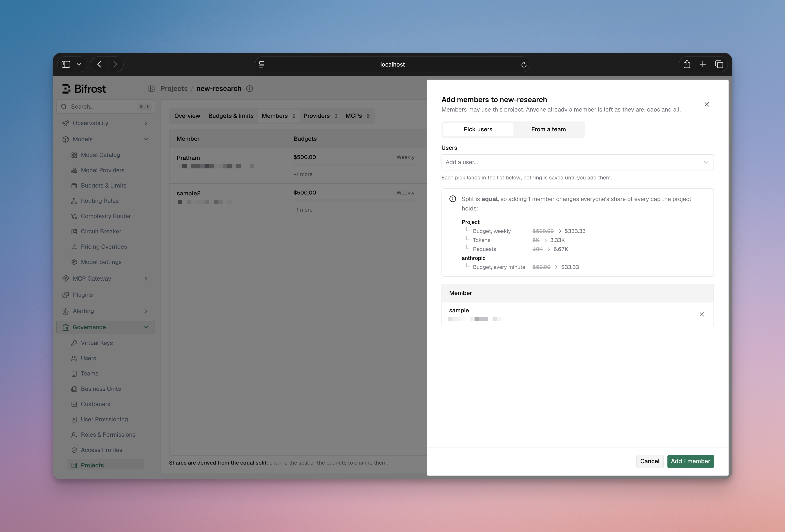This screenshot has height=532, width=785.
Task: Click the Safari sidebar toggle icon
Action: coord(66,64)
